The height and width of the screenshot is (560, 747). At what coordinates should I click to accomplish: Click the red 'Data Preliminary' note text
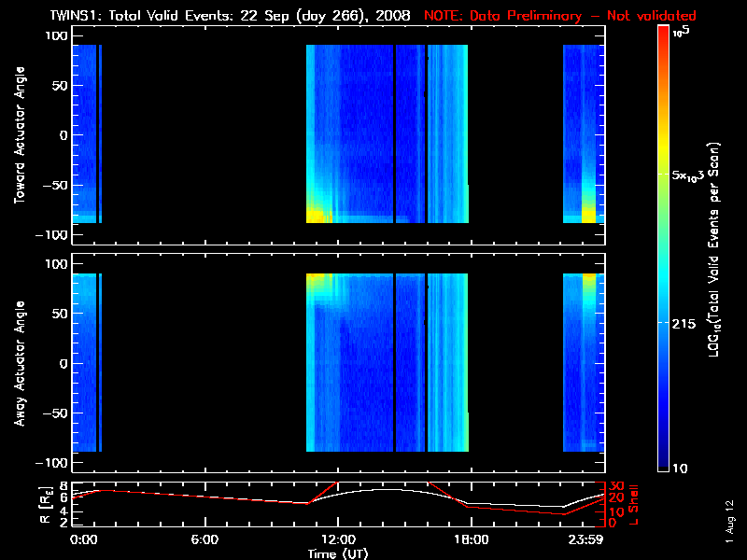(560, 15)
